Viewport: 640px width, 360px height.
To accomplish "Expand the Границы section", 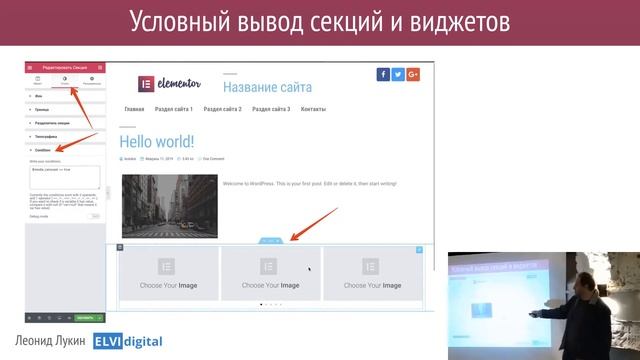I will tap(65, 109).
